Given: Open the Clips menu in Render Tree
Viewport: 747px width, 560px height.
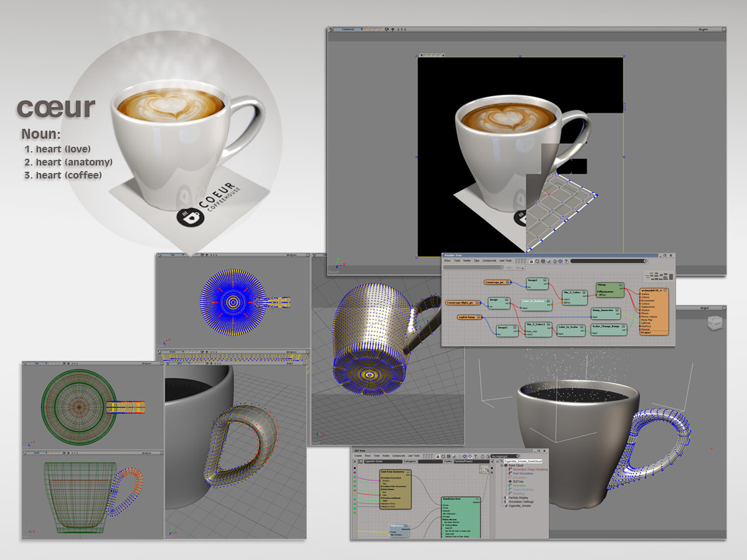Looking at the screenshot, I should [x=476, y=261].
